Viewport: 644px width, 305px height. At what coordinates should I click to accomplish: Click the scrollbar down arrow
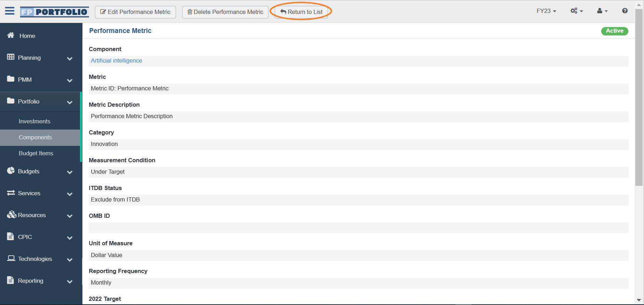tap(639, 300)
